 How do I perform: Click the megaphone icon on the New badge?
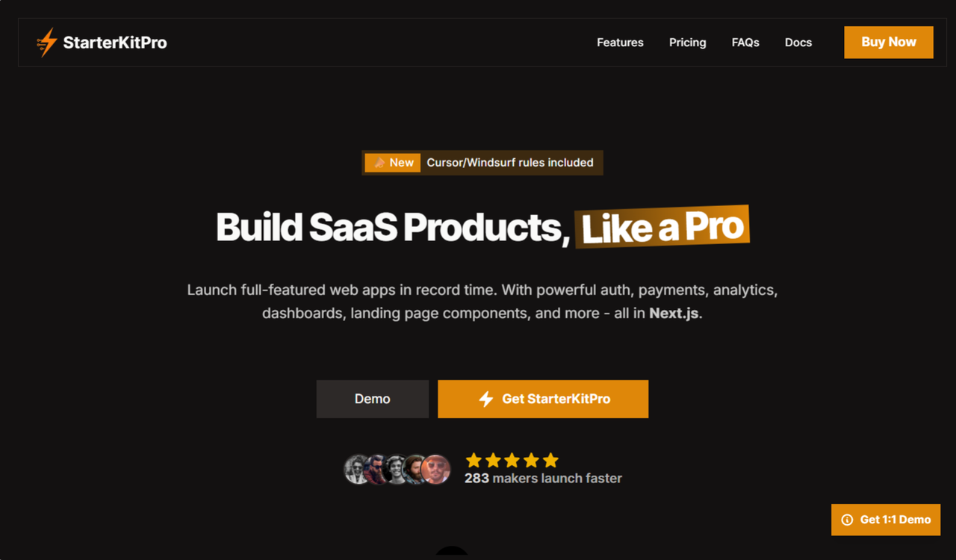[x=379, y=162]
